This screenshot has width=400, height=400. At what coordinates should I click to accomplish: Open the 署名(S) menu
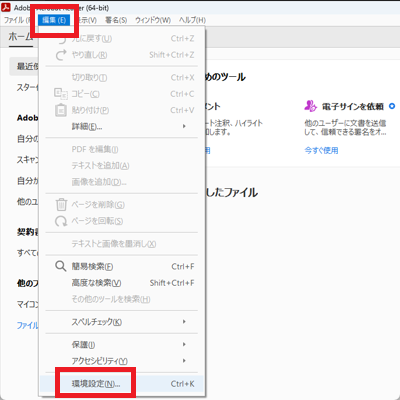[x=116, y=20]
